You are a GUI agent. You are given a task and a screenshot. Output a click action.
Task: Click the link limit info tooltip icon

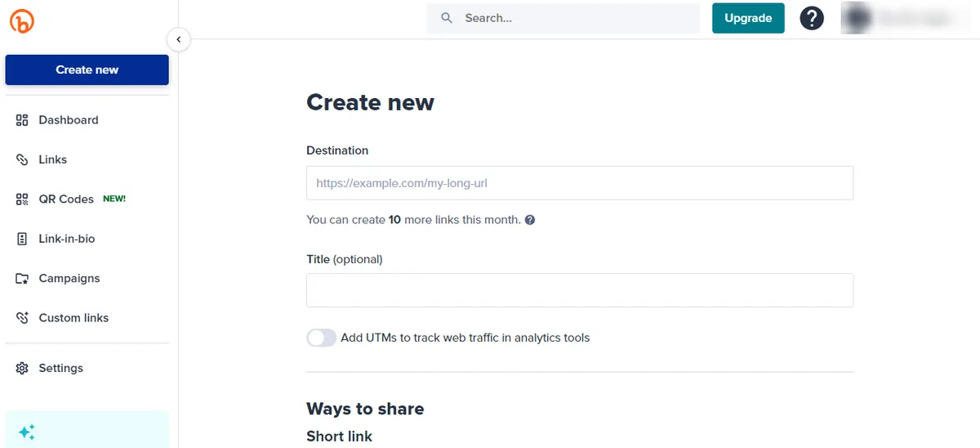pyautogui.click(x=530, y=220)
